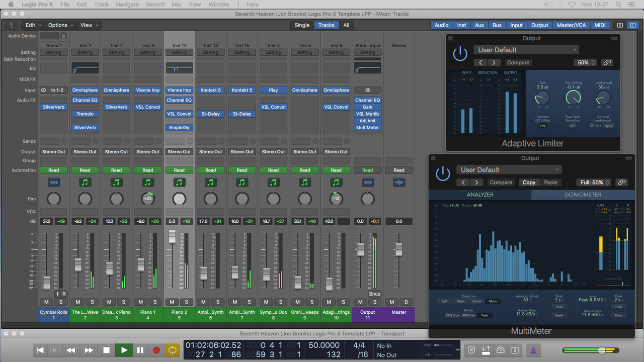Click Piano 2 volume fader

[172, 237]
